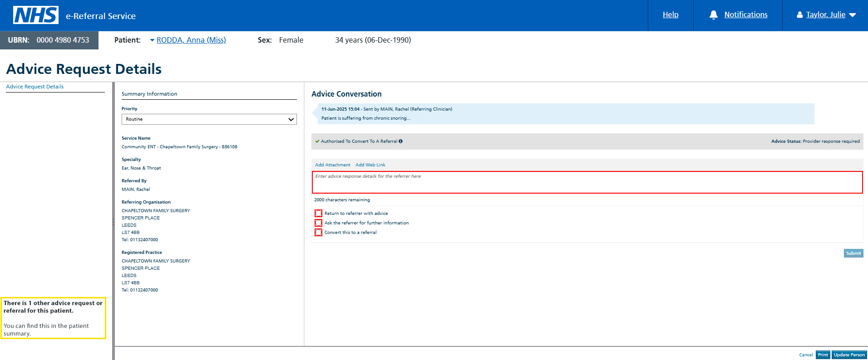Click the Advice Conversation heading

346,94
